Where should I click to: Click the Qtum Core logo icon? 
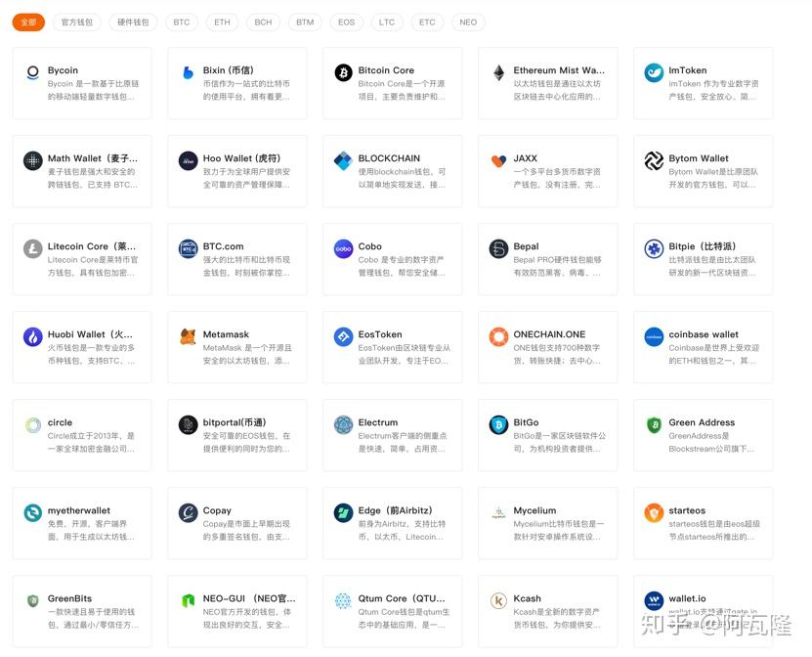coord(343,601)
